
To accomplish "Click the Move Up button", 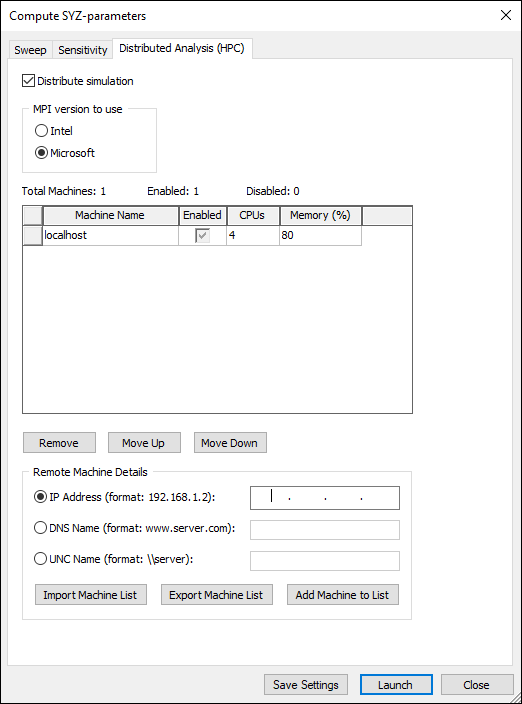I will (144, 443).
